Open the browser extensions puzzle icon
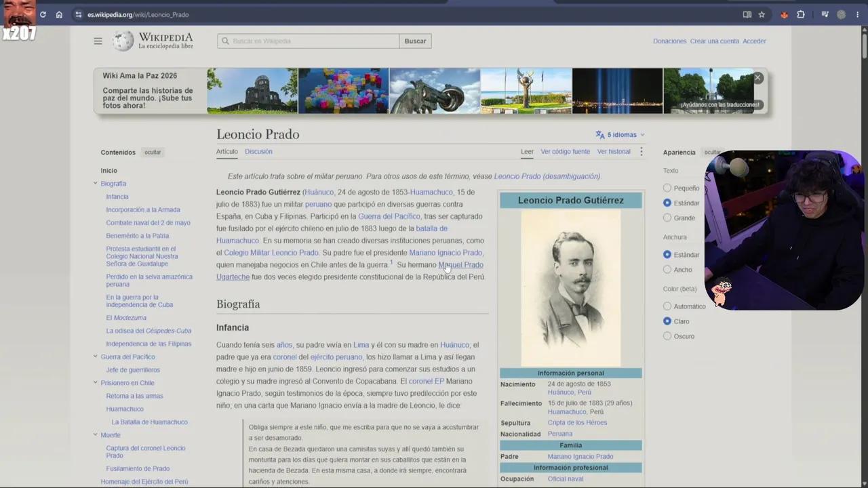This screenshot has height=488, width=868. click(x=801, y=14)
